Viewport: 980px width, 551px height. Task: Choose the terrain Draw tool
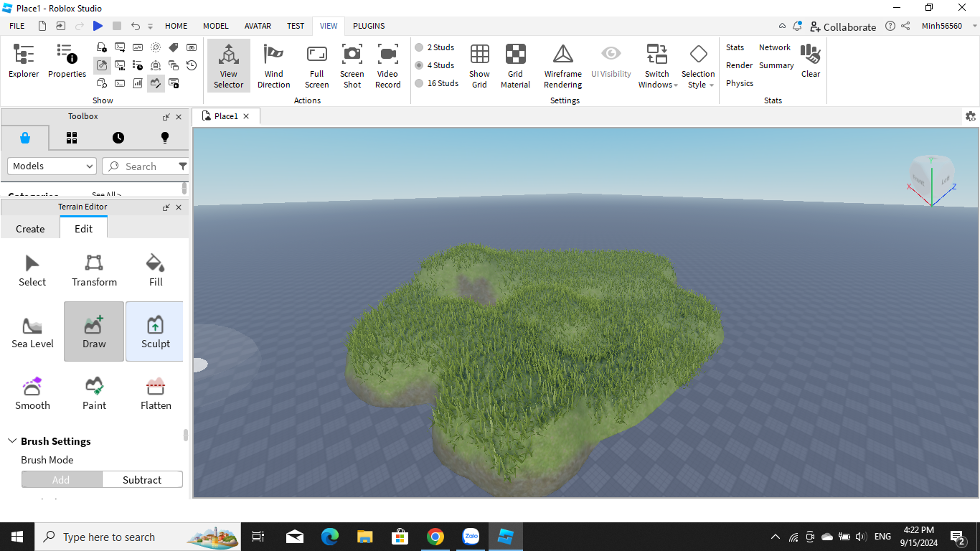[94, 331]
